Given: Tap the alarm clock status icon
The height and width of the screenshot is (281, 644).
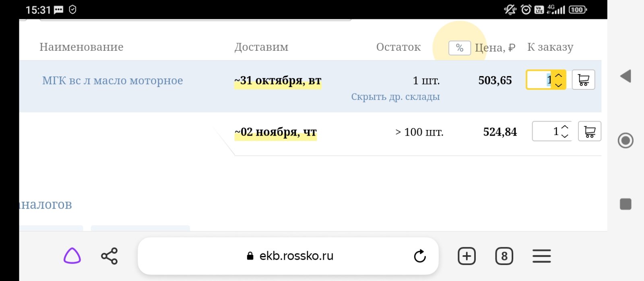Looking at the screenshot, I should (526, 9).
